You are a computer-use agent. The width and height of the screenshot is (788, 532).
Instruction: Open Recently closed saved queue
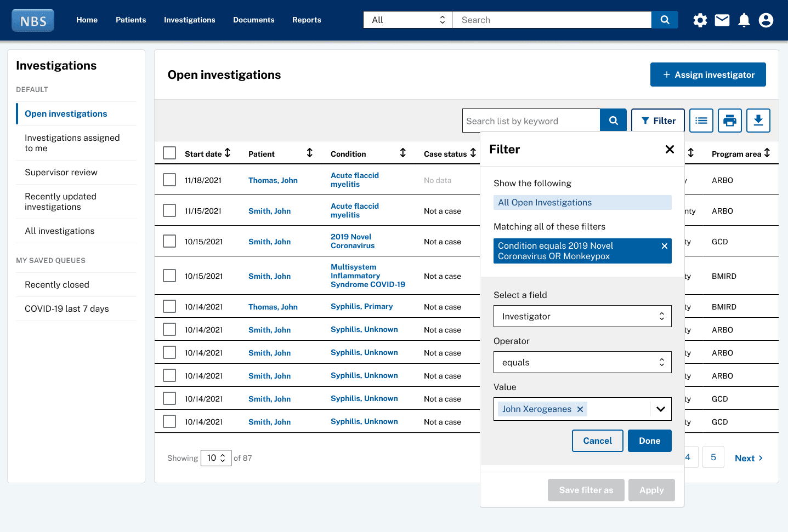pyautogui.click(x=77, y=284)
